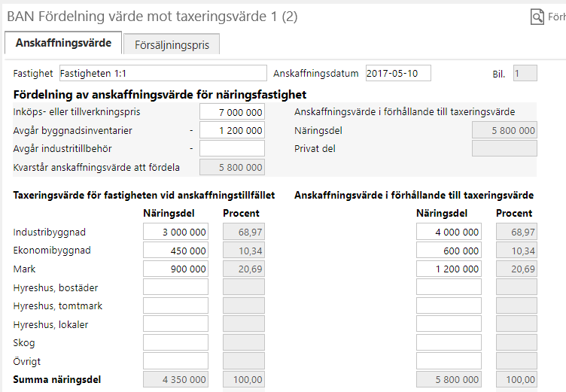Select Ekonomibyggnad anskaffningsvärde percent 10,34 on right
The height and width of the screenshot is (392, 566).
tap(516, 251)
